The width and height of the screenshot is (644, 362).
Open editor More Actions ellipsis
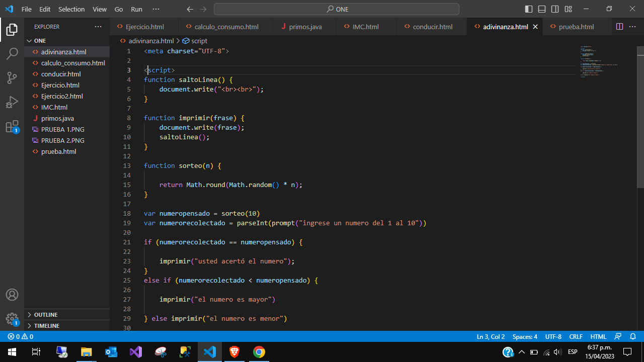tap(633, 27)
